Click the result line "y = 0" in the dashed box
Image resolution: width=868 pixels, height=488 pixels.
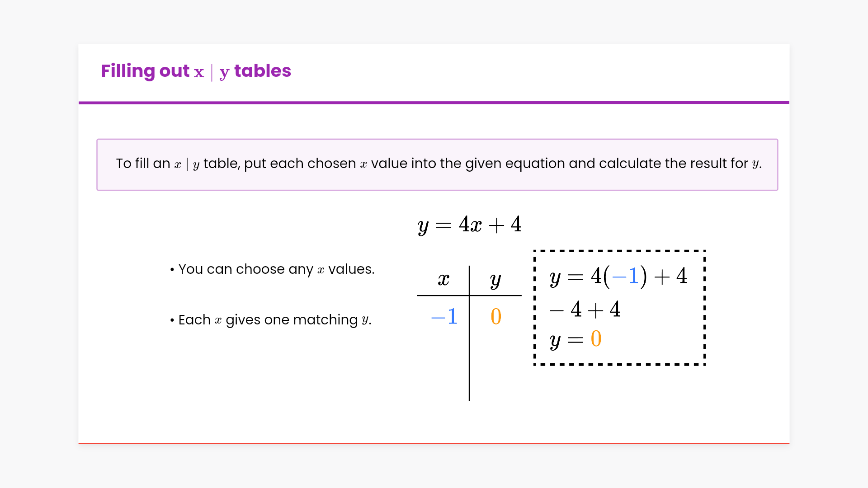(575, 339)
